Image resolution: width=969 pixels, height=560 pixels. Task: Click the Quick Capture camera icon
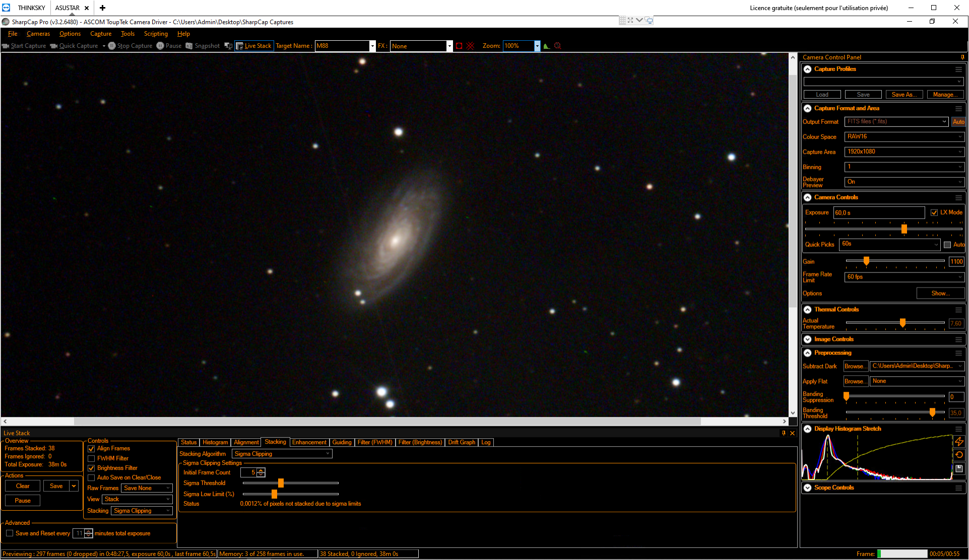point(53,46)
